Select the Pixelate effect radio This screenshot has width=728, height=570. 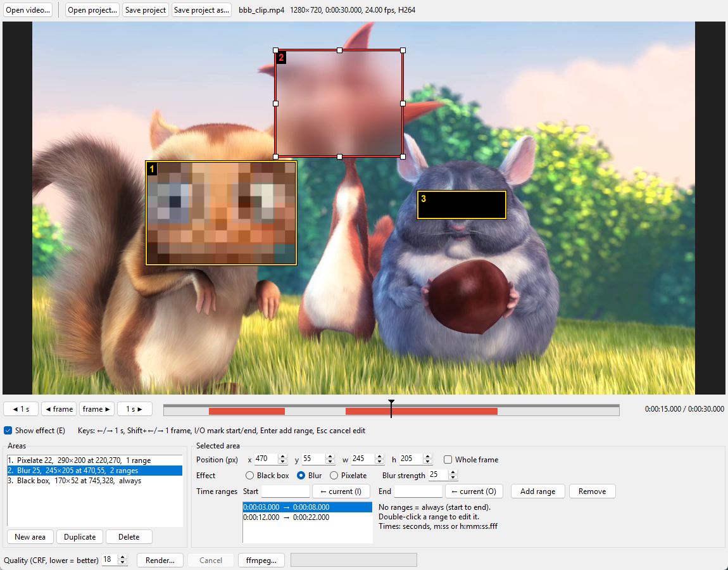334,475
